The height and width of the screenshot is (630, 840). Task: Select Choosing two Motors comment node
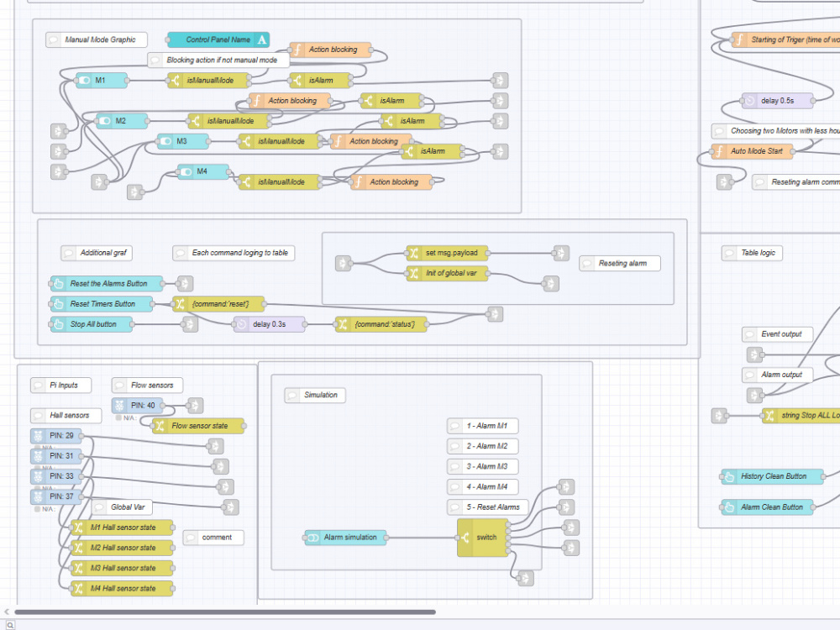pyautogui.click(x=775, y=131)
